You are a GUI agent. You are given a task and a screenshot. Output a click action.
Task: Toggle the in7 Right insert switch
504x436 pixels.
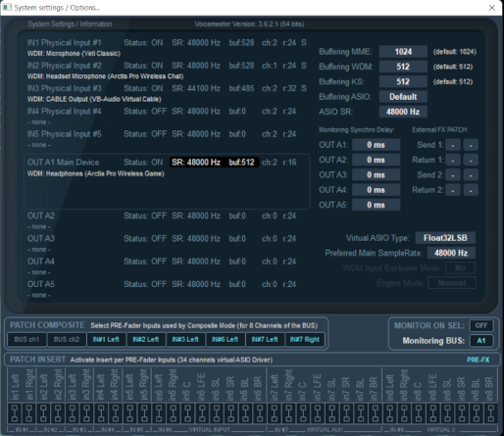288,412
